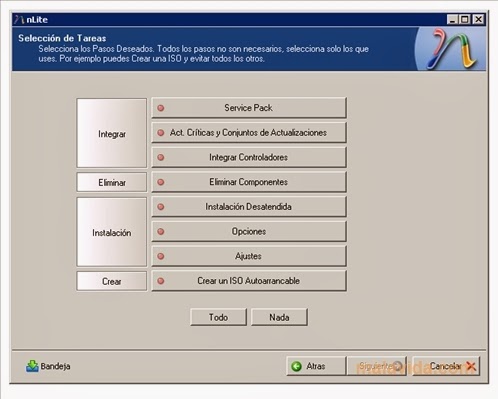Toggle Instalación Desatendida task
Viewport: 498px width, 399px height.
249,206
